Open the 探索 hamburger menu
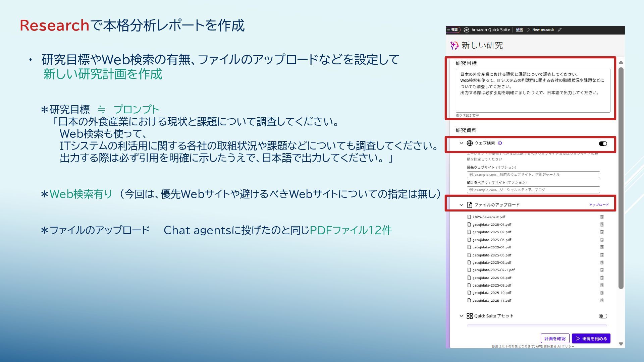Screen dimensions: 644x362 453,30
